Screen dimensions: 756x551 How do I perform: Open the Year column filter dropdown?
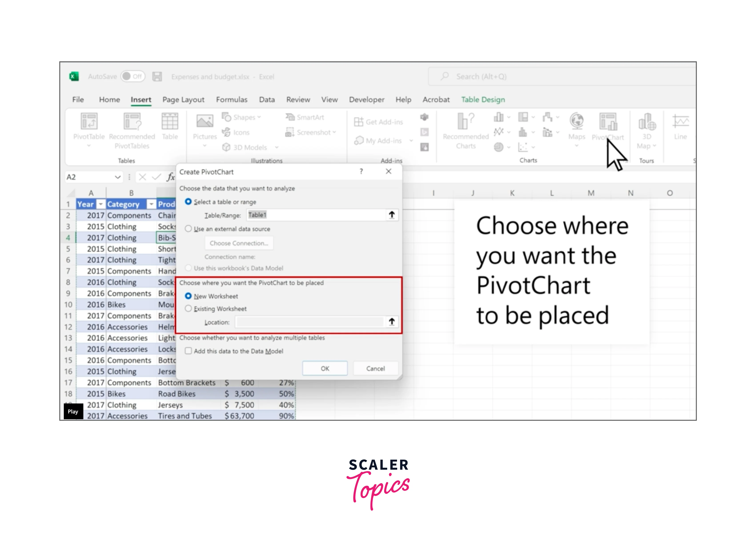point(100,204)
